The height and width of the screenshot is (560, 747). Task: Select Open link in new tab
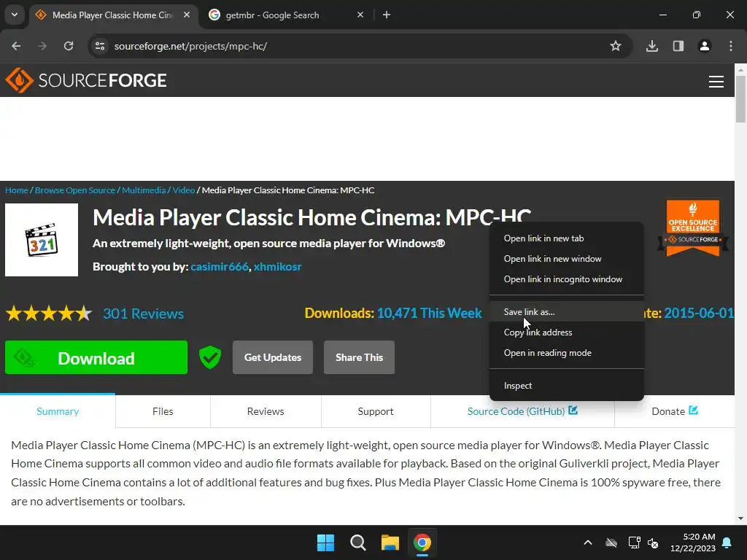pyautogui.click(x=566, y=238)
